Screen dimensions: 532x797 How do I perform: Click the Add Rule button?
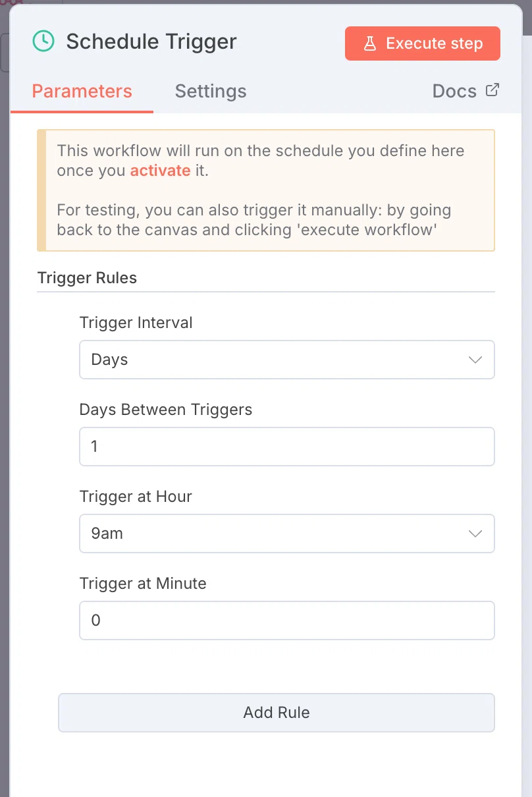click(277, 713)
